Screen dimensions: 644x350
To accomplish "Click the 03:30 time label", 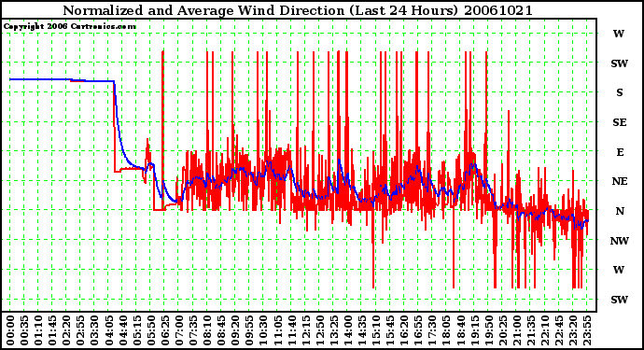I will tap(94, 330).
